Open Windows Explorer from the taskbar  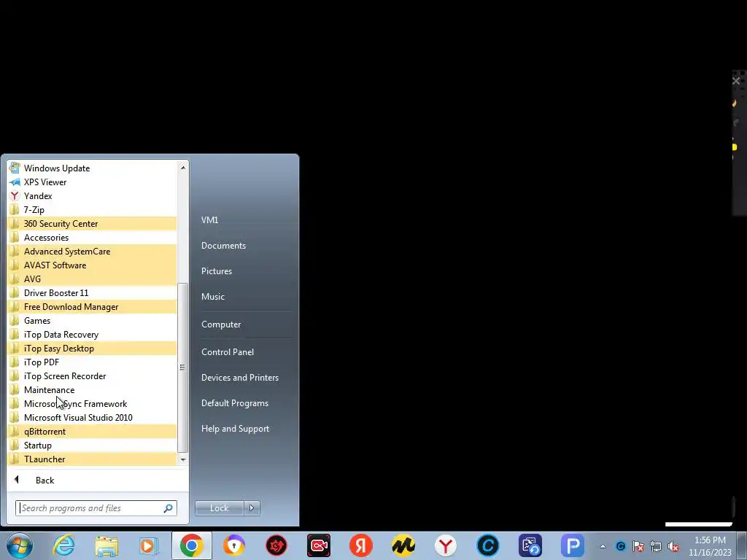(x=107, y=545)
